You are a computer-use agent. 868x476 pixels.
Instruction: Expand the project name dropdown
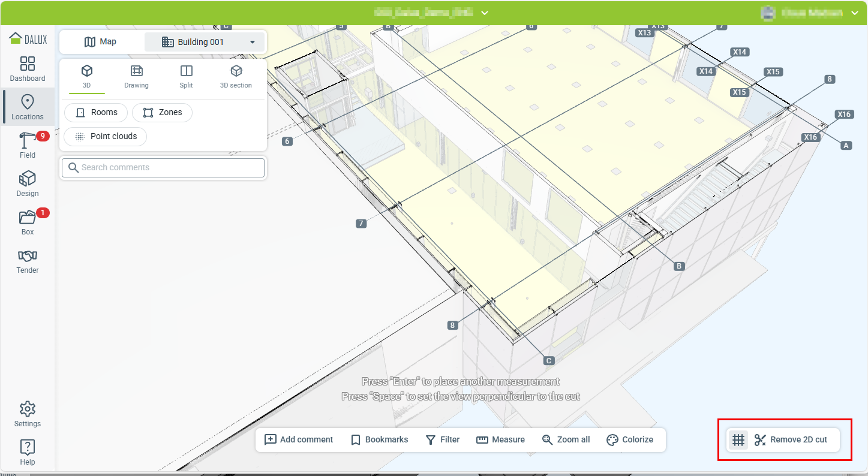pyautogui.click(x=485, y=13)
